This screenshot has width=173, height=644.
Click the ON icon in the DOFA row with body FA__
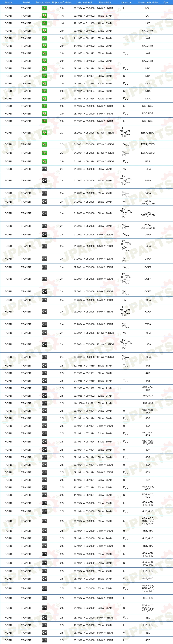click(44, 267)
